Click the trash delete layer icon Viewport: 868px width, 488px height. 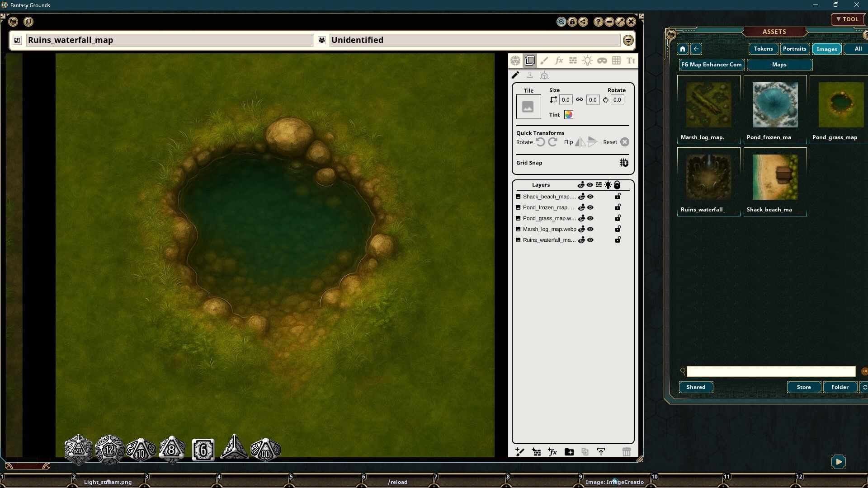pyautogui.click(x=627, y=452)
